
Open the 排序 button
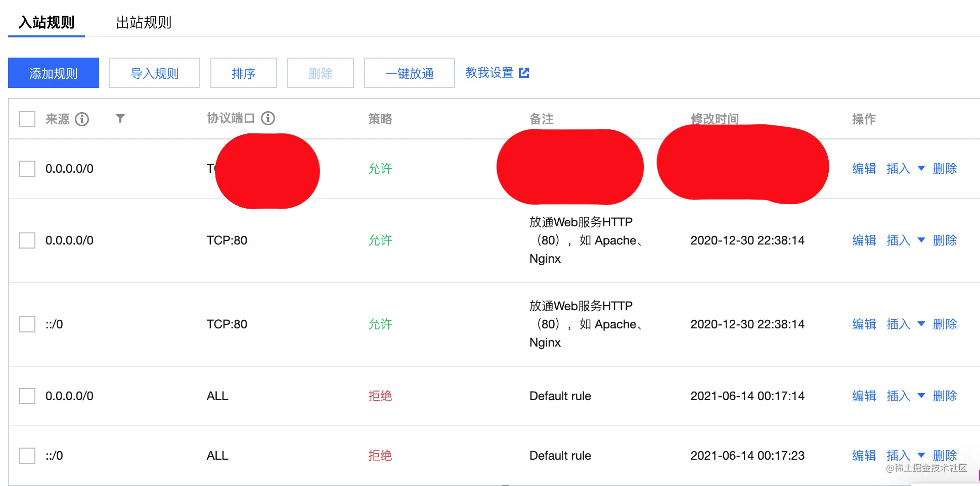point(244,73)
